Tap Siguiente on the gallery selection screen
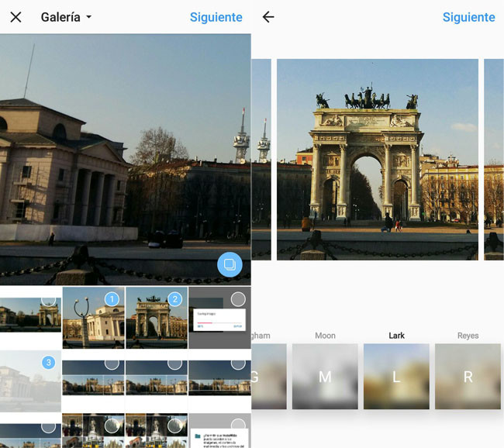Screen dimensions: 504x448 pyautogui.click(x=216, y=17)
